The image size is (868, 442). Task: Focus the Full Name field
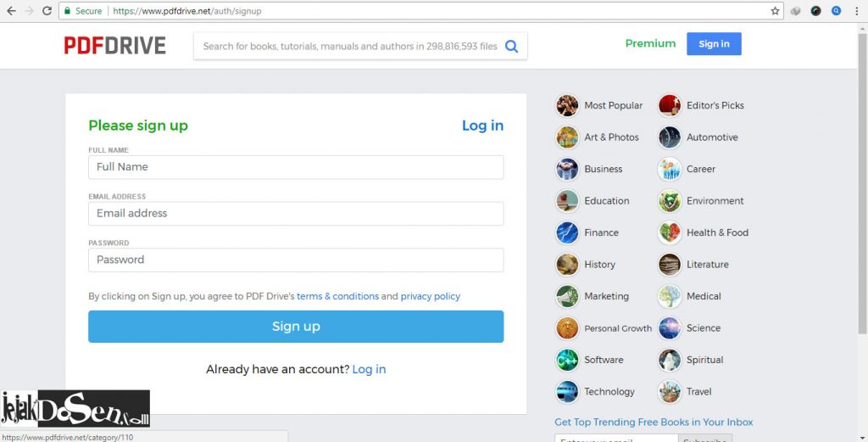296,167
